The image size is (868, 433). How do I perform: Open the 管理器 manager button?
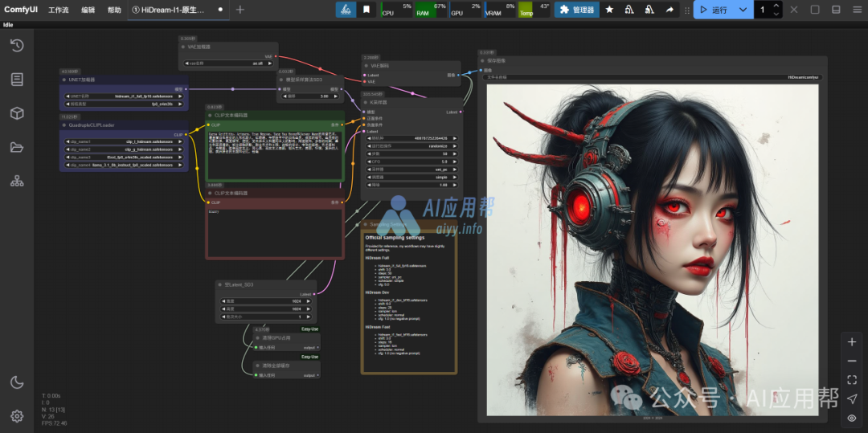[577, 10]
